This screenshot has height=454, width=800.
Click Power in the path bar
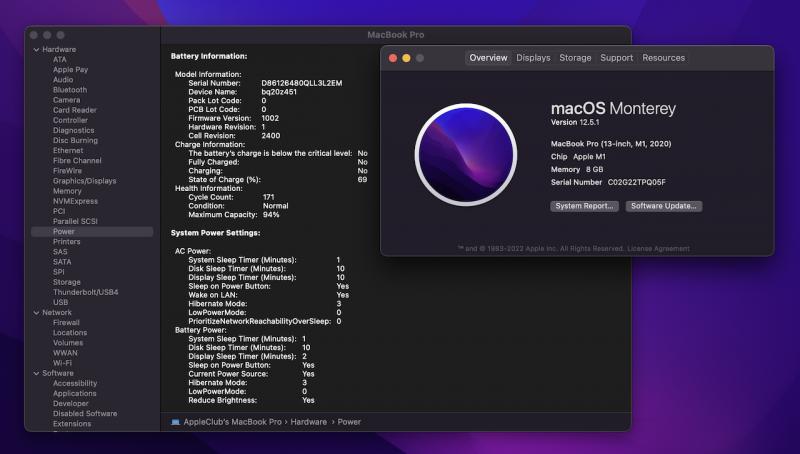click(349, 422)
